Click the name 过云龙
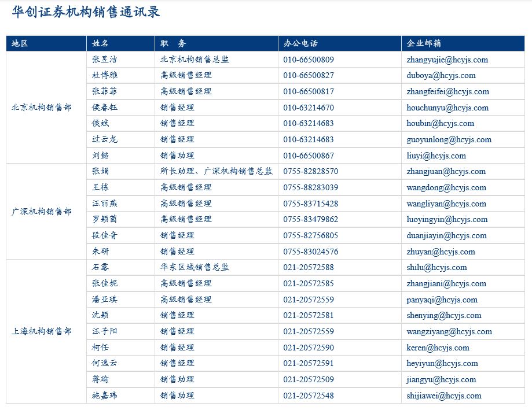The width and height of the screenshot is (532, 410). click(x=105, y=139)
